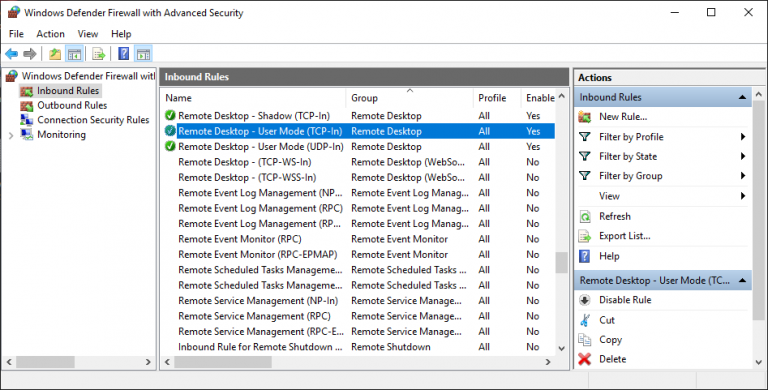This screenshot has width=768, height=390.
Task: Select Connection Security Rules node
Action: pos(93,120)
